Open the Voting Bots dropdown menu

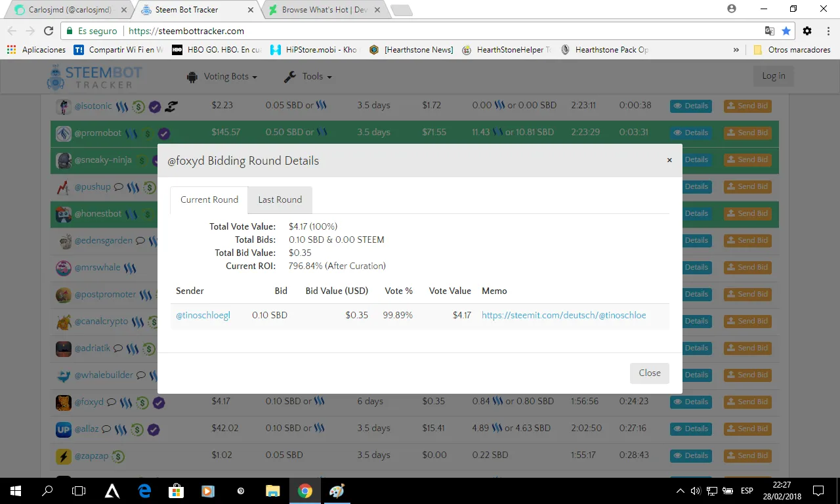click(x=222, y=77)
